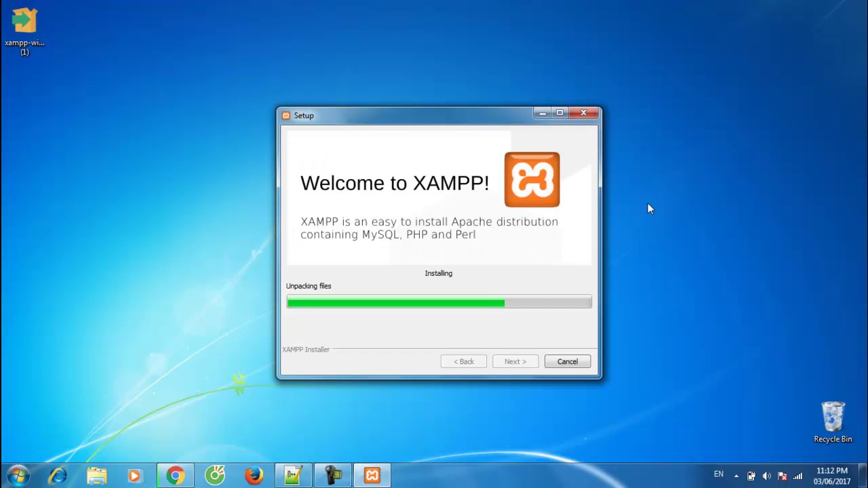Viewport: 868px width, 488px height.
Task: Close the Setup window
Action: click(583, 113)
